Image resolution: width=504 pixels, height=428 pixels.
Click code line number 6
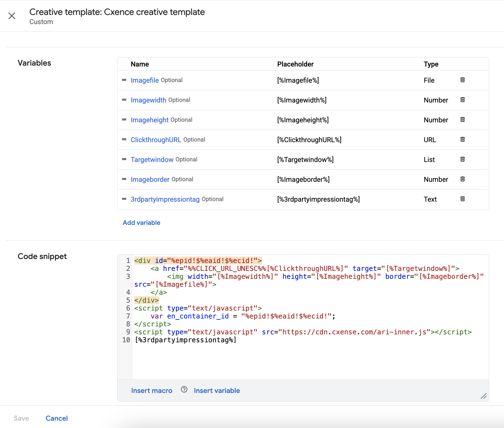[x=128, y=308]
